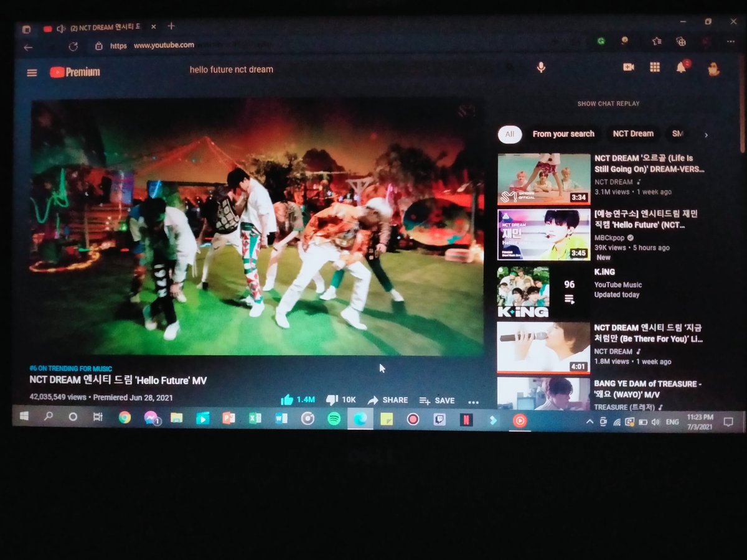The height and width of the screenshot is (560, 747).
Task: Open the Windows action center
Action: click(x=728, y=422)
